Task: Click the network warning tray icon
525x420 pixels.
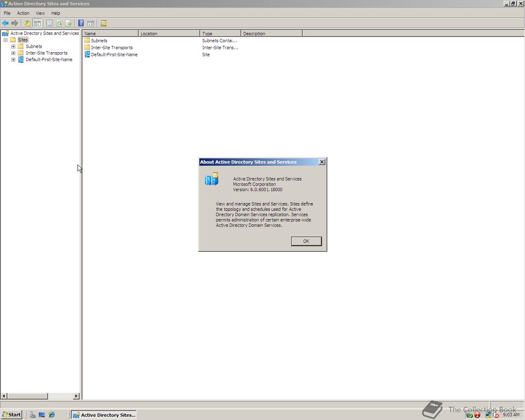Action: pos(488,415)
